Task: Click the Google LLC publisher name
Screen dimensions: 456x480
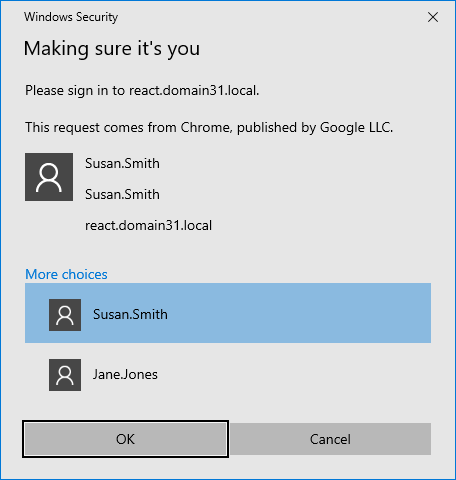Action: pyautogui.click(x=355, y=127)
